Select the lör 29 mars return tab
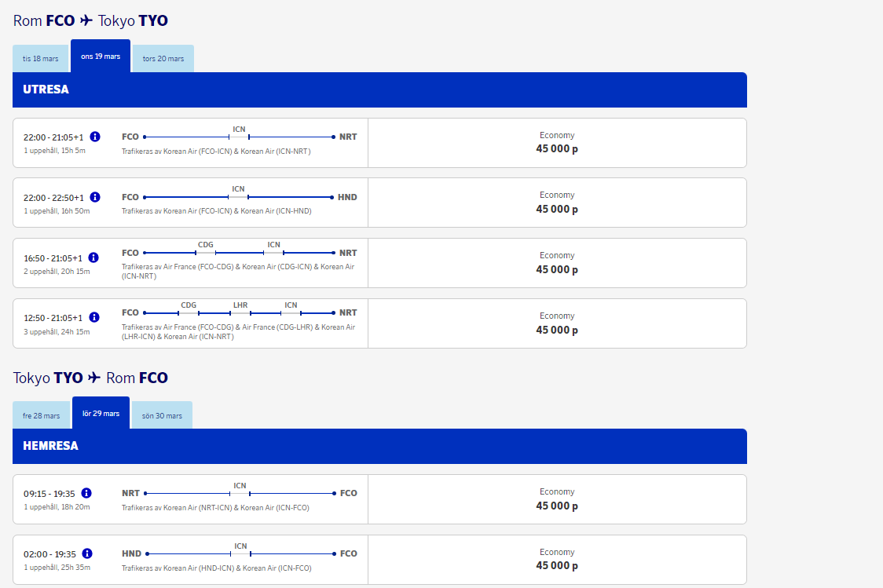This screenshot has height=588, width=883. [x=101, y=413]
